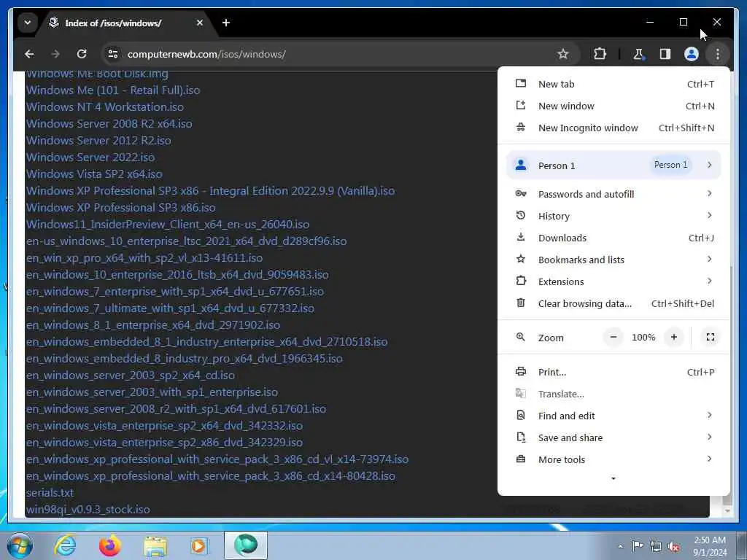This screenshot has height=560, width=747.
Task: Open en_windows_server_2003_sp2_x64_cd.iso
Action: point(131,376)
